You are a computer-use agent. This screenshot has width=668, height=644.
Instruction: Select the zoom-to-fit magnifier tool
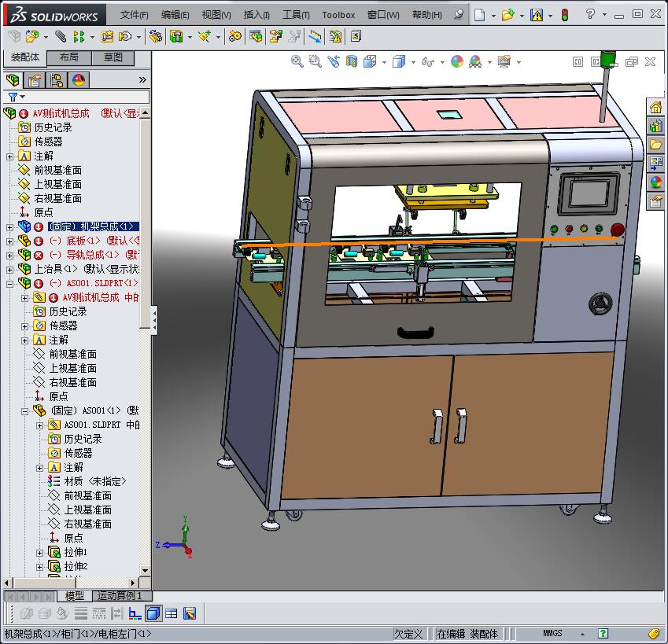(297, 61)
